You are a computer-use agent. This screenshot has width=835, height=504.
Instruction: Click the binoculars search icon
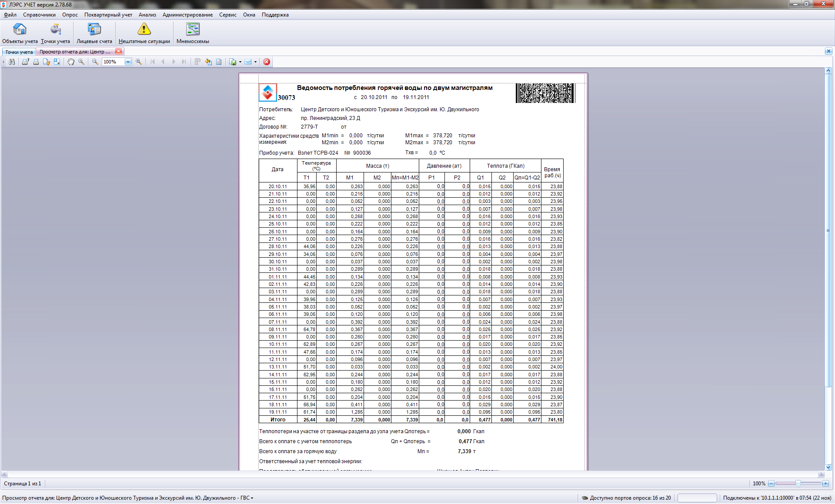pyautogui.click(x=12, y=62)
